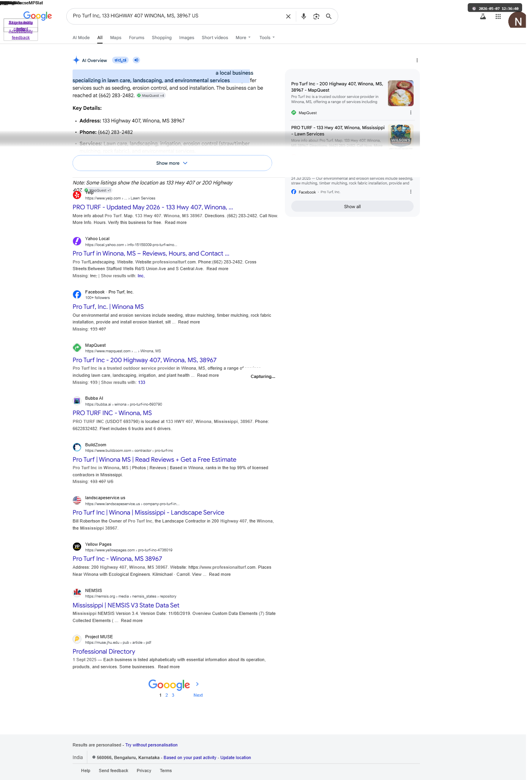Click the Facebook icon in sources panel
Viewport: 532px width, 780px height.
click(x=294, y=192)
